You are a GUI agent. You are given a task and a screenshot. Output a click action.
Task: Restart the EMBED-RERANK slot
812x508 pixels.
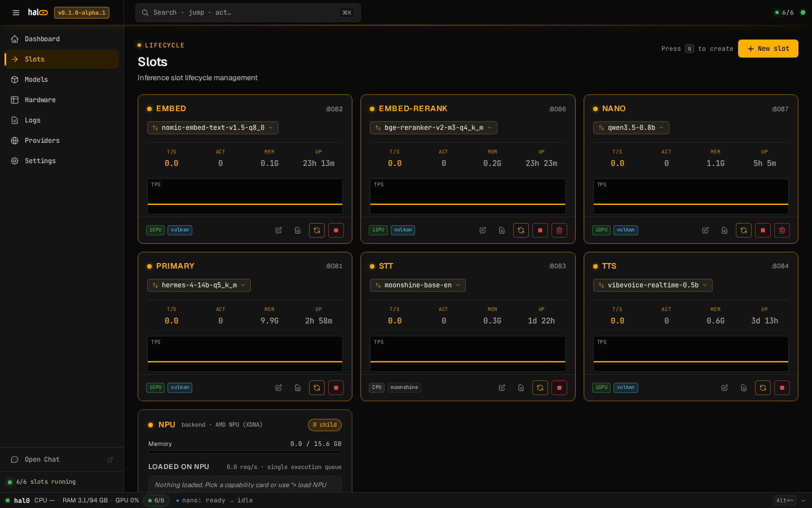click(x=521, y=230)
